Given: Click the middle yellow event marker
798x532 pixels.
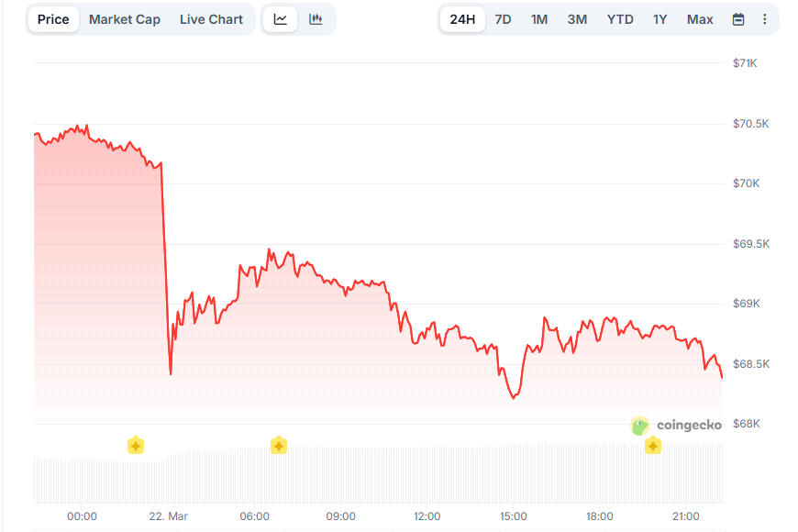Looking at the screenshot, I should pyautogui.click(x=279, y=446).
